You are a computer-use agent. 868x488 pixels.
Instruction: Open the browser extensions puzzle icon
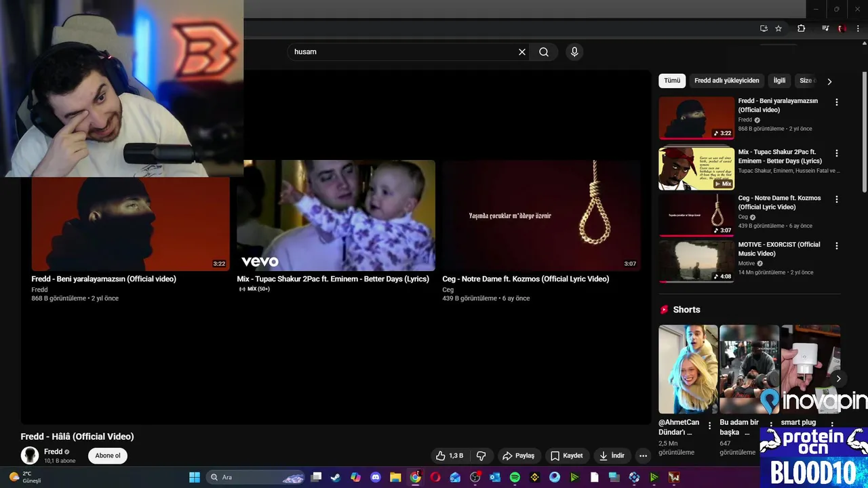(801, 28)
